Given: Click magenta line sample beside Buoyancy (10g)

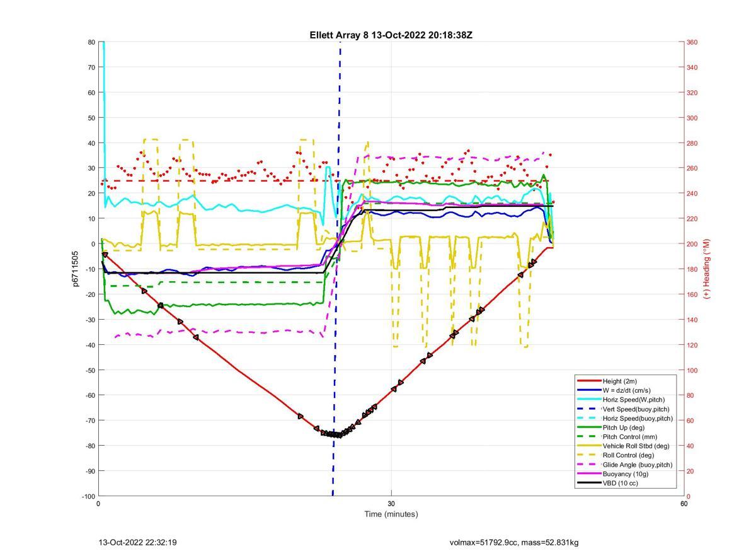Looking at the screenshot, I should [x=589, y=474].
